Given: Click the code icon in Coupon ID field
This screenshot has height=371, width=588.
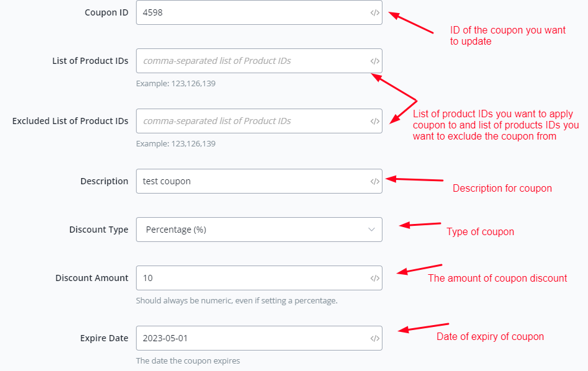Looking at the screenshot, I should pyautogui.click(x=374, y=12).
